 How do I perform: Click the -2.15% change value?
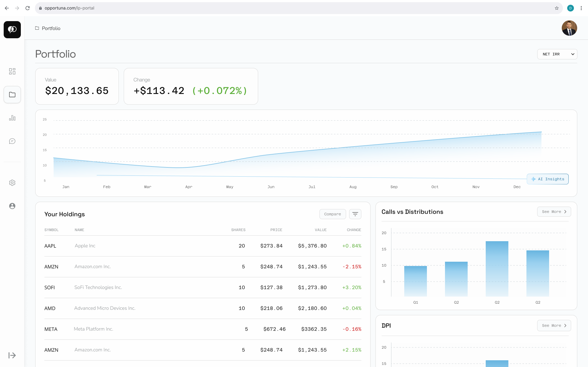pos(352,267)
